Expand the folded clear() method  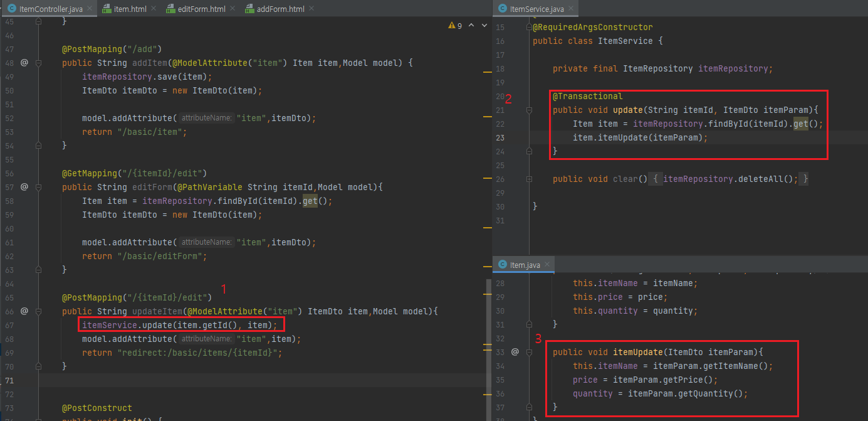pyautogui.click(x=530, y=179)
